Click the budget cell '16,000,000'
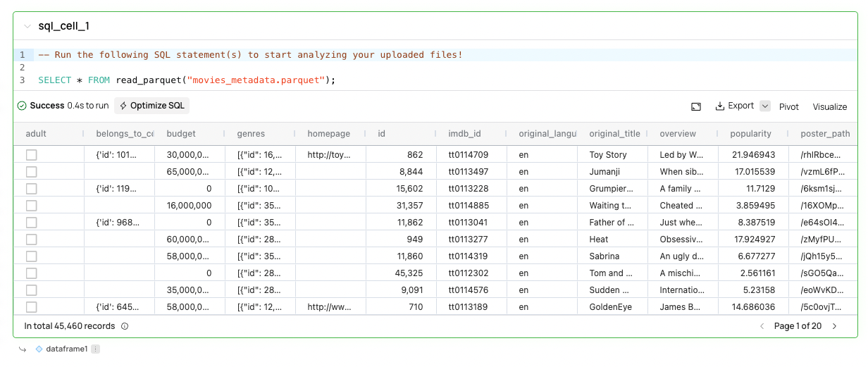 tap(190, 206)
